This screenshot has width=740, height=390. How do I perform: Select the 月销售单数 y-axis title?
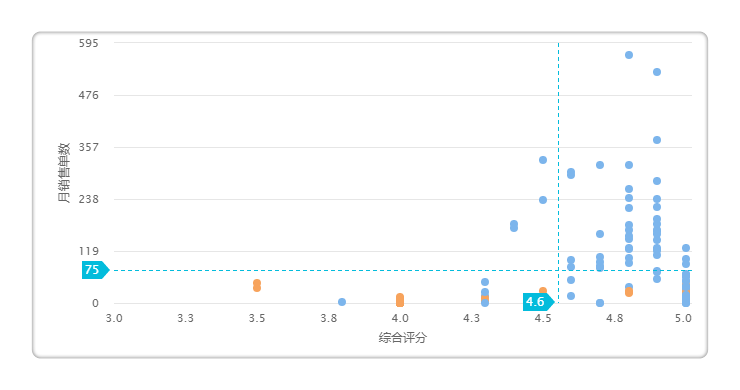64,173
